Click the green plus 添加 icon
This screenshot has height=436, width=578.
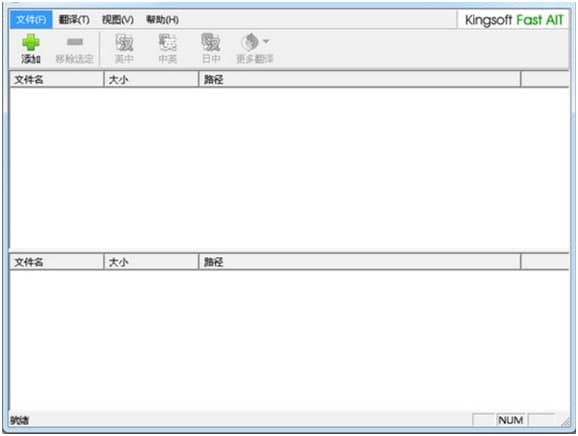(31, 42)
